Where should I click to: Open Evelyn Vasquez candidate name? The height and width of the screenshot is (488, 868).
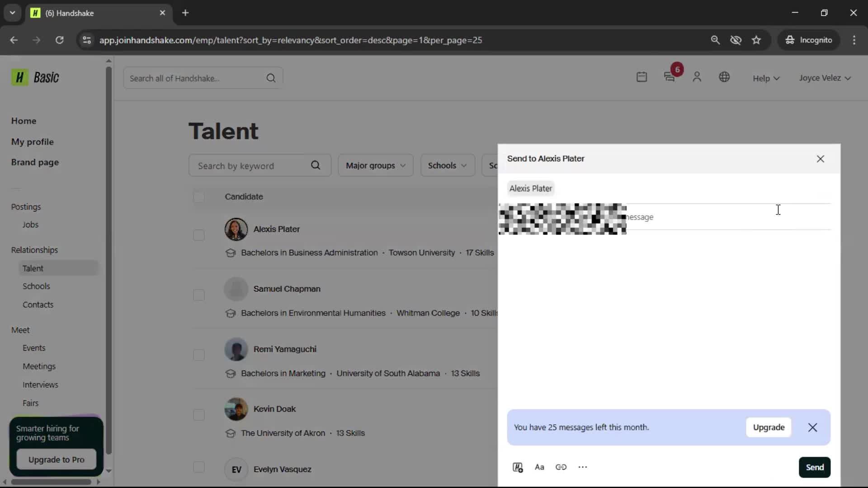click(x=282, y=469)
